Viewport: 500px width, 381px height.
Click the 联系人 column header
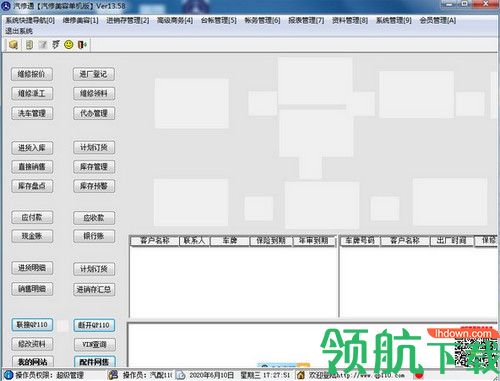[x=194, y=241]
